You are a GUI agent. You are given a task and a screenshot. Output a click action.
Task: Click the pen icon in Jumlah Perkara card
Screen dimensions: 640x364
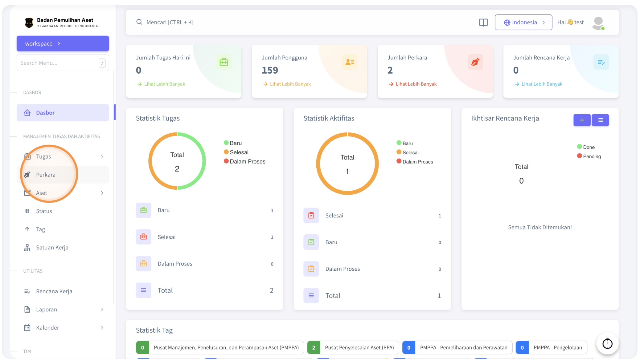(x=475, y=62)
